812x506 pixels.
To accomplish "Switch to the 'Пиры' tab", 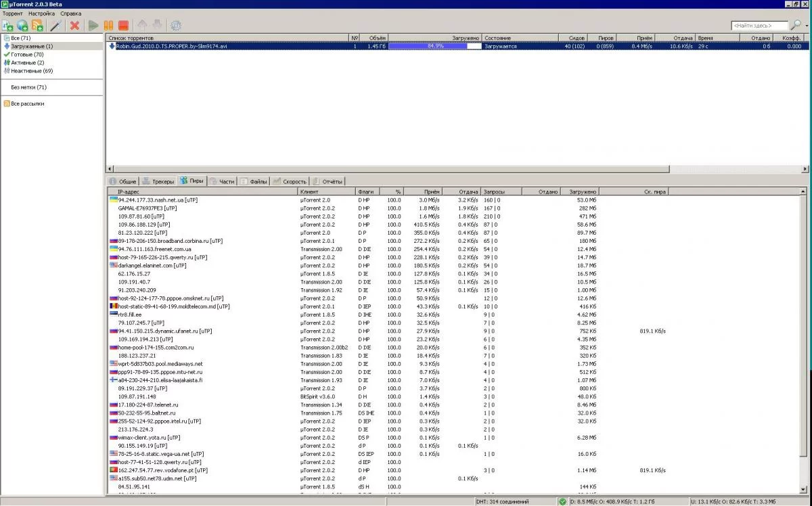I will pos(192,181).
